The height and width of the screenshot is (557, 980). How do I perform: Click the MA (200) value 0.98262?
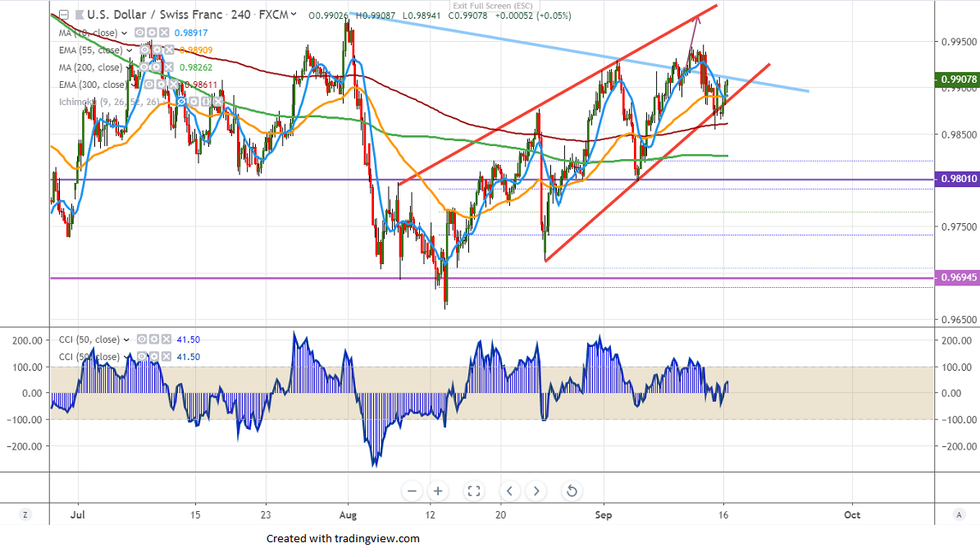pyautogui.click(x=196, y=67)
